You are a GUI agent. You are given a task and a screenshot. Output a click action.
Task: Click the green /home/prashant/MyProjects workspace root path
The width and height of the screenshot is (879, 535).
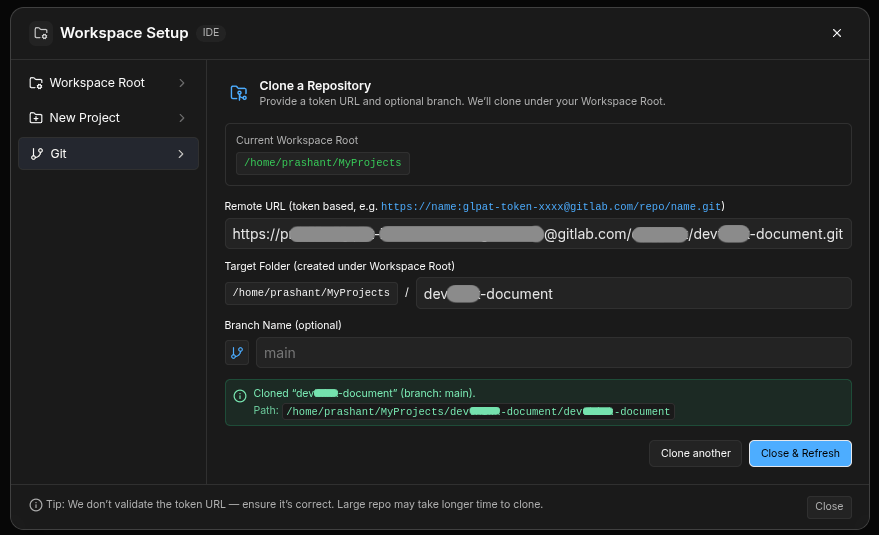pyautogui.click(x=323, y=163)
